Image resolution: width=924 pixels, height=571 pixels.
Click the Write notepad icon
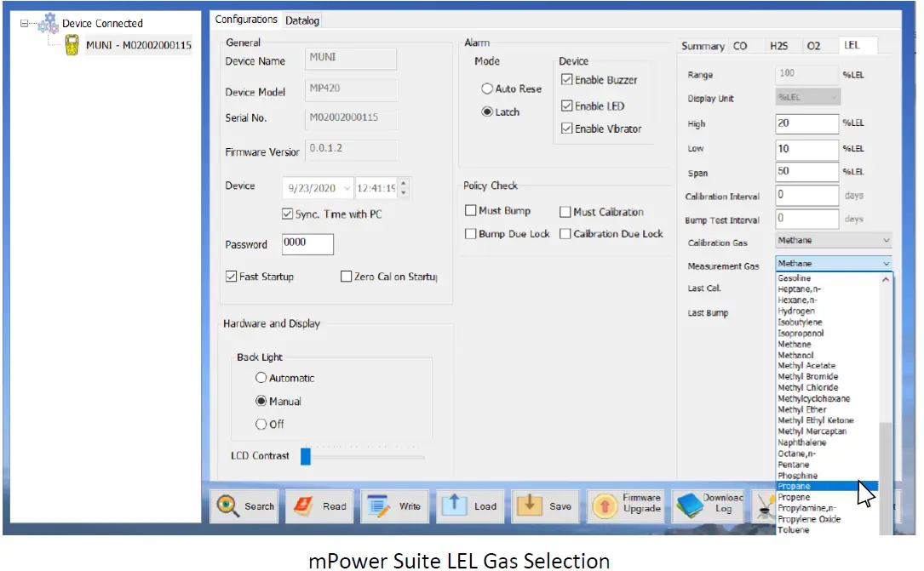pyautogui.click(x=378, y=506)
